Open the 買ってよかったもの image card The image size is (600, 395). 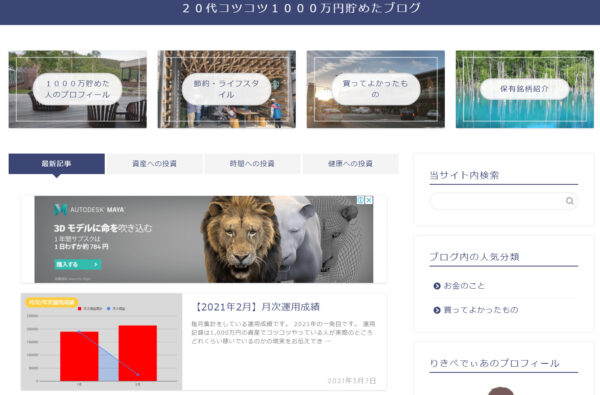pos(376,89)
